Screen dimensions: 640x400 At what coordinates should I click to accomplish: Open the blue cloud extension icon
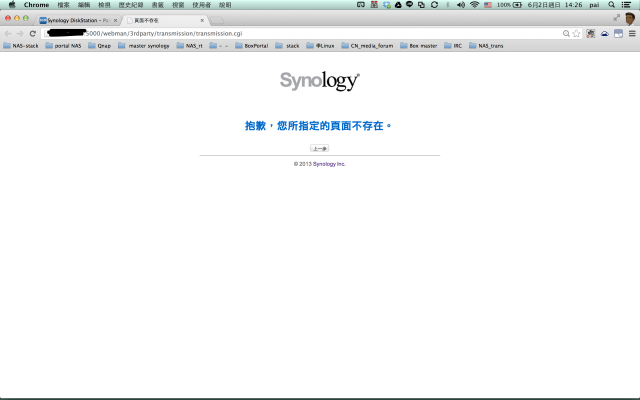click(604, 33)
